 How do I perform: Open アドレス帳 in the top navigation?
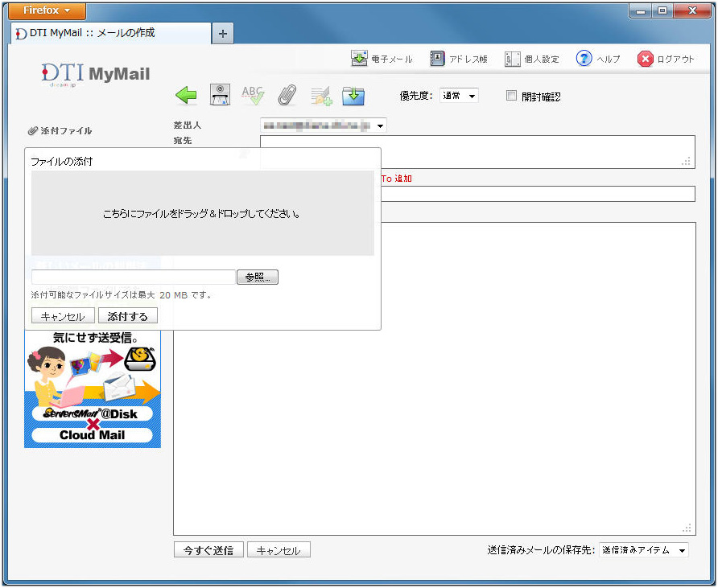click(x=459, y=59)
